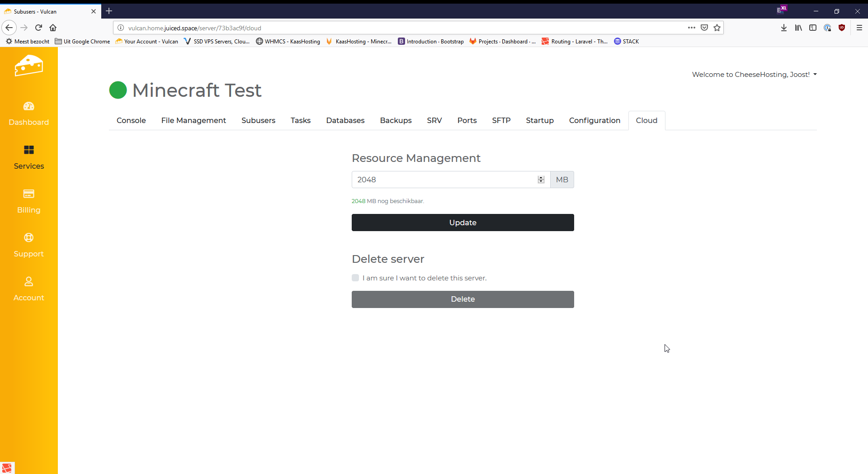This screenshot has width=868, height=474.
Task: Open the Firefox downloads icon
Action: (x=783, y=28)
